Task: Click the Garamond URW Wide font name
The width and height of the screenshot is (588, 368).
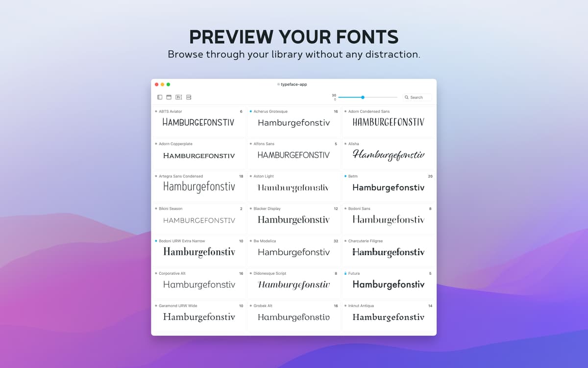Action: pyautogui.click(x=178, y=306)
